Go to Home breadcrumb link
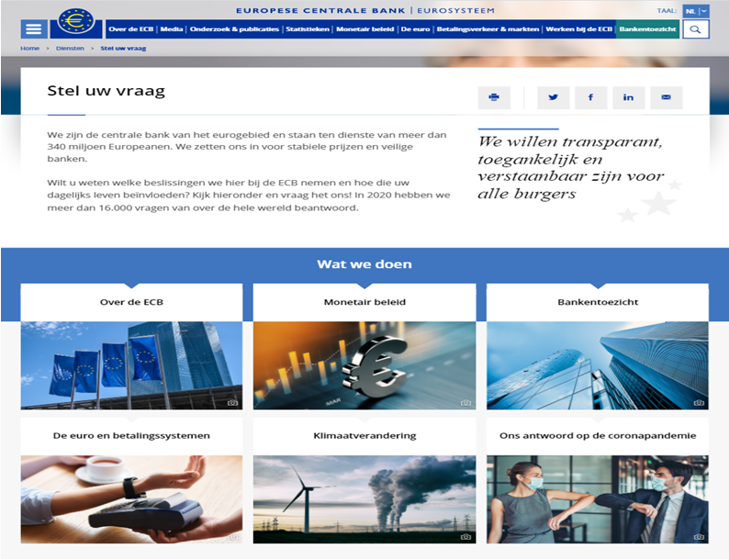729x560 pixels. pos(29,47)
